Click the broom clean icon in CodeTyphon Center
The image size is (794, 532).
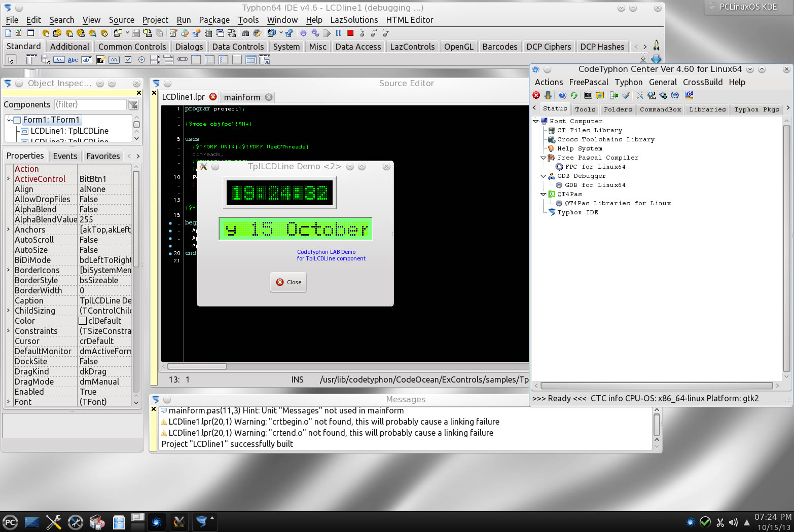coord(626,95)
